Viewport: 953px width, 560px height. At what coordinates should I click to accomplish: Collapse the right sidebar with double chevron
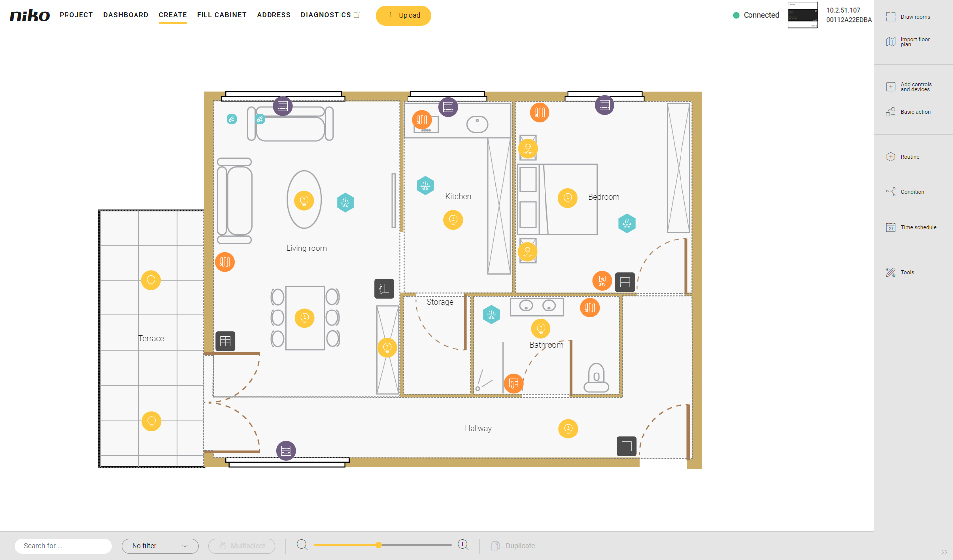click(x=944, y=552)
